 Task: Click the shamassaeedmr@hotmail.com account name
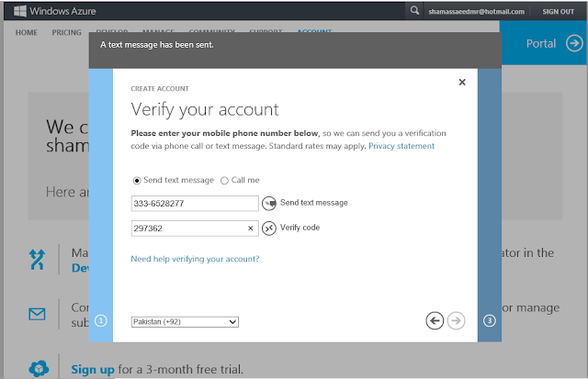476,12
